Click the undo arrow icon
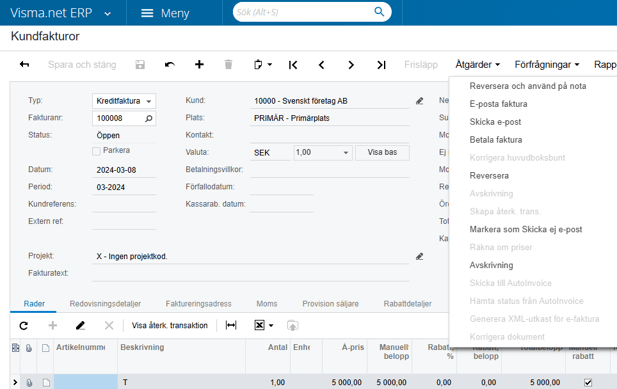 point(170,65)
